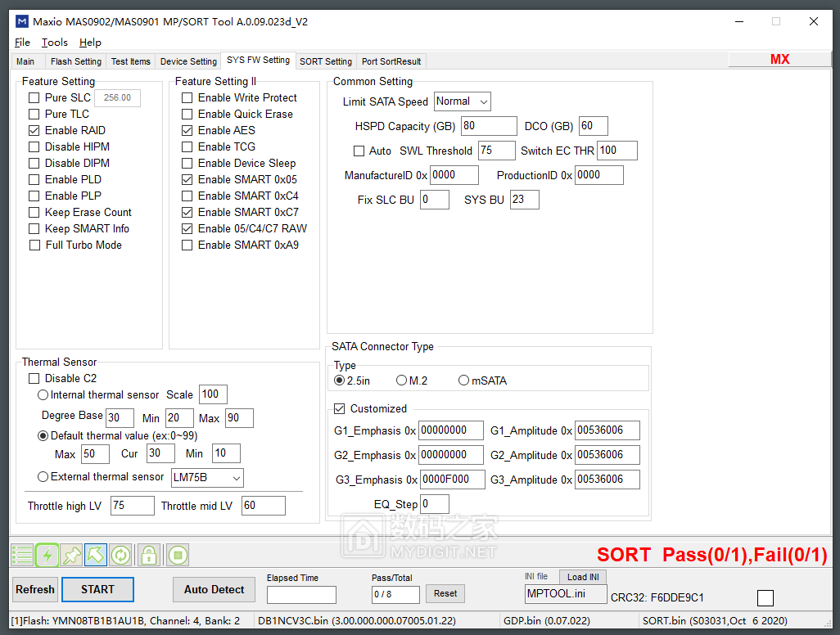Choose External thermal sensor radio
The width and height of the screenshot is (840, 635).
click(43, 476)
